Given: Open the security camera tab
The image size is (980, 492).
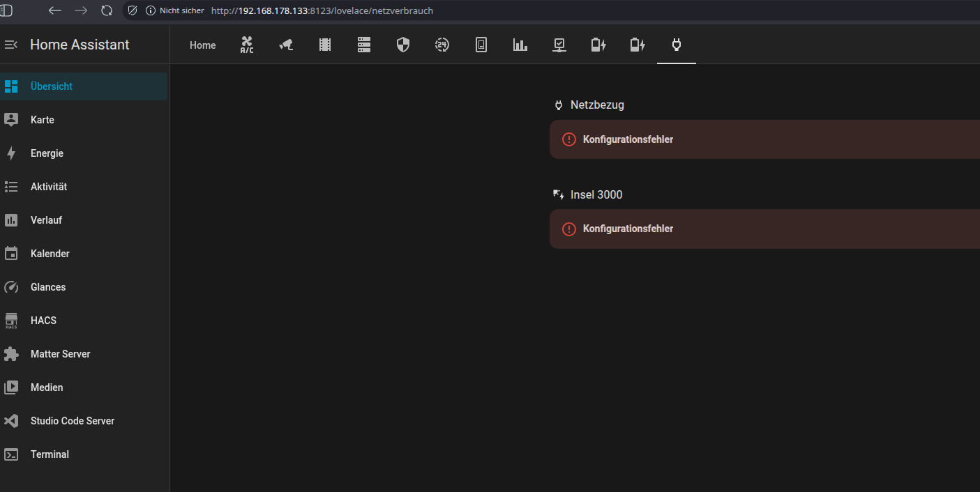Looking at the screenshot, I should [x=286, y=45].
